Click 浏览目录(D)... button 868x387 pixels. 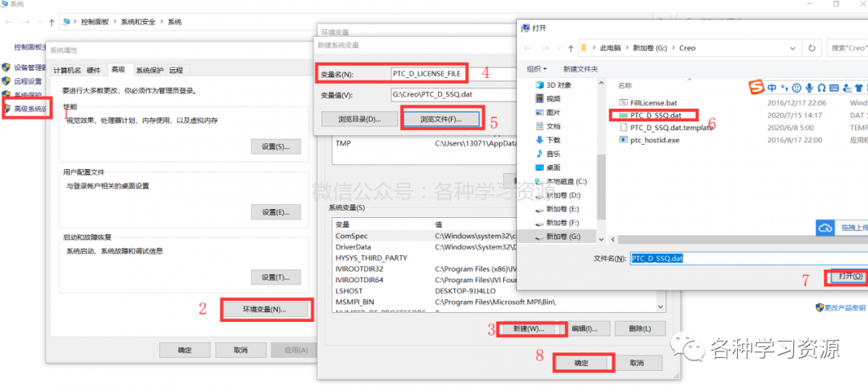[359, 119]
